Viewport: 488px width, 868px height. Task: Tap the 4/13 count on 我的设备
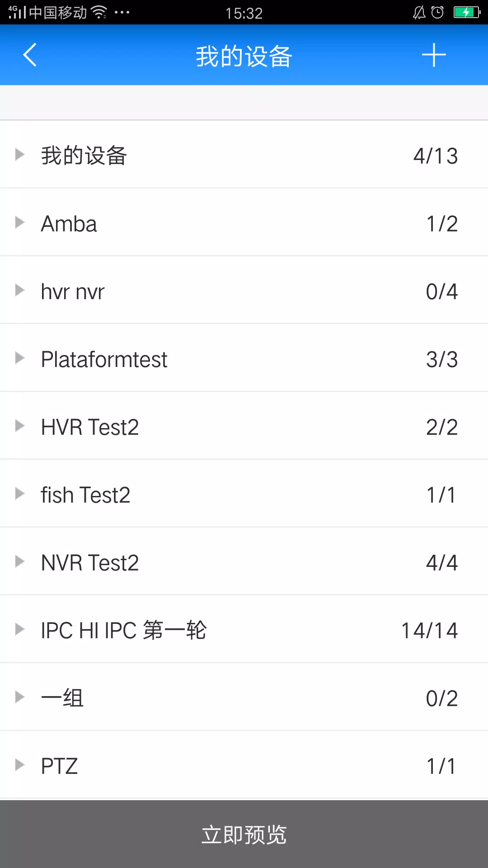click(435, 156)
